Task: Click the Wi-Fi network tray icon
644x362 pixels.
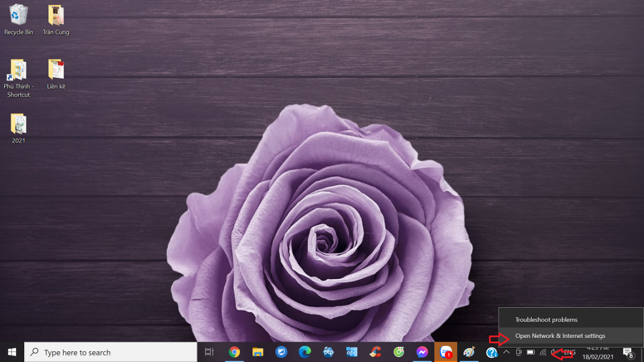Action: click(x=543, y=352)
